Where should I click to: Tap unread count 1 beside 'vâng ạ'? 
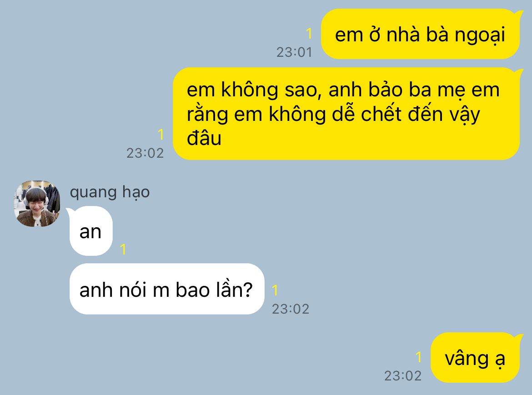(418, 357)
